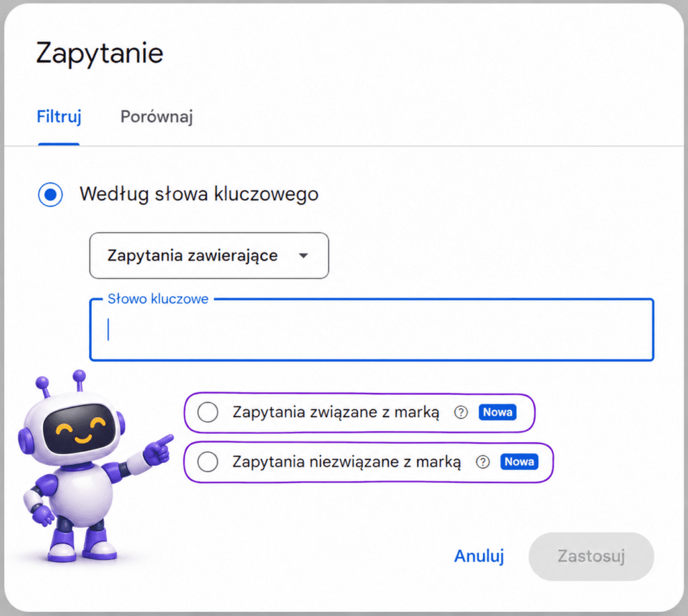Select Zapytania związane z marką radio option
The height and width of the screenshot is (616, 688).
pyautogui.click(x=208, y=412)
